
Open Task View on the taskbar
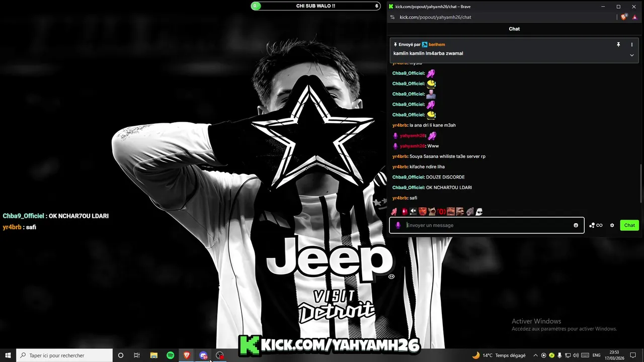(x=136, y=355)
